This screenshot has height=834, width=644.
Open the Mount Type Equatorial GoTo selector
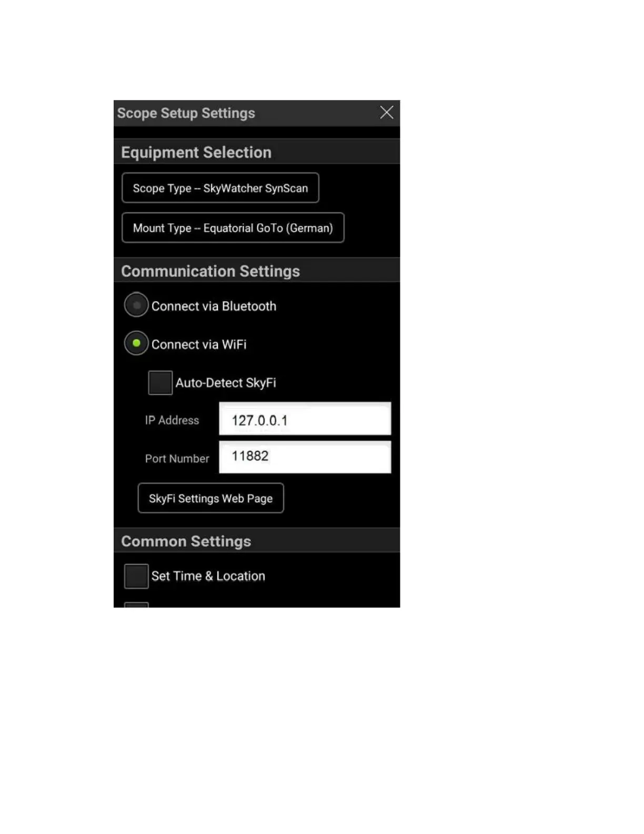[x=233, y=228]
